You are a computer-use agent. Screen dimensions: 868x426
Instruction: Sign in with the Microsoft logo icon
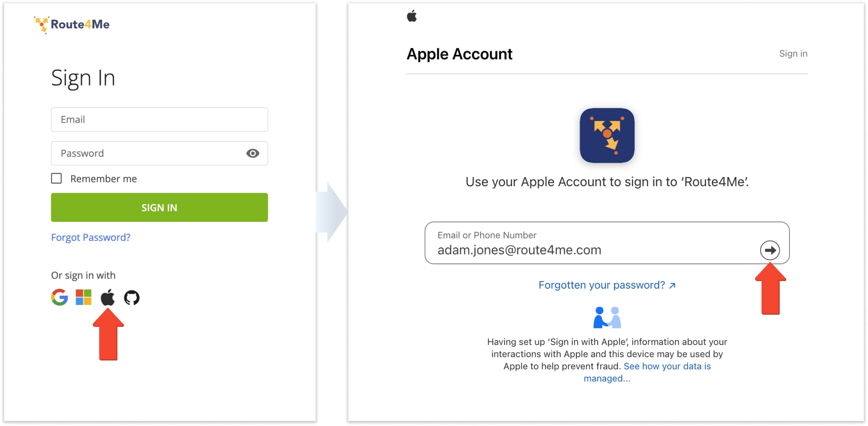(x=84, y=297)
